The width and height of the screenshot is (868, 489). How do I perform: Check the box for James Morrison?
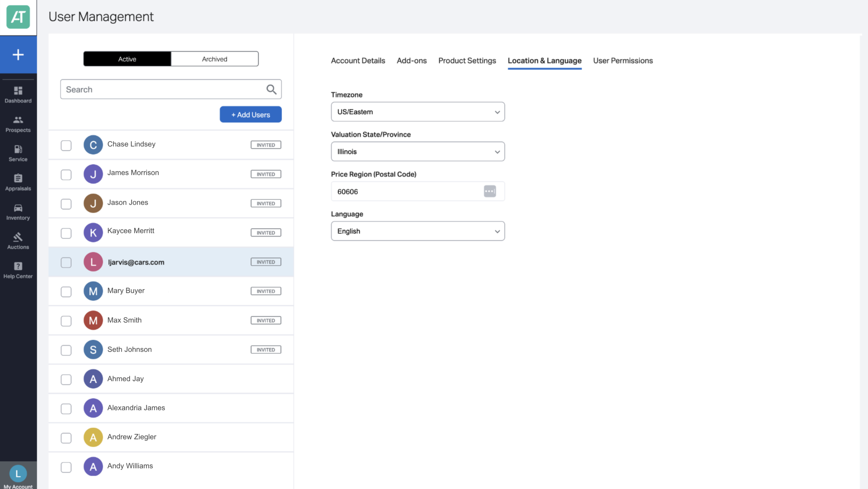click(x=66, y=174)
